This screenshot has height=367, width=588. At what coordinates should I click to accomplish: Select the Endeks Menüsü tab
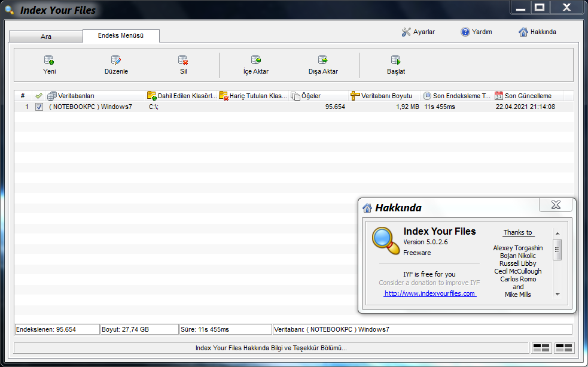(121, 36)
